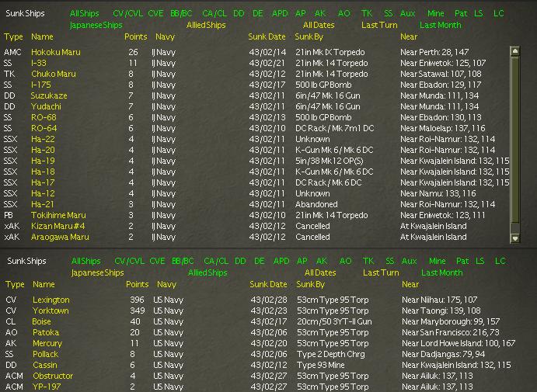Choose Japanese Ships in upper panel
Image resolution: width=537 pixels, height=392 pixels.
click(x=96, y=26)
